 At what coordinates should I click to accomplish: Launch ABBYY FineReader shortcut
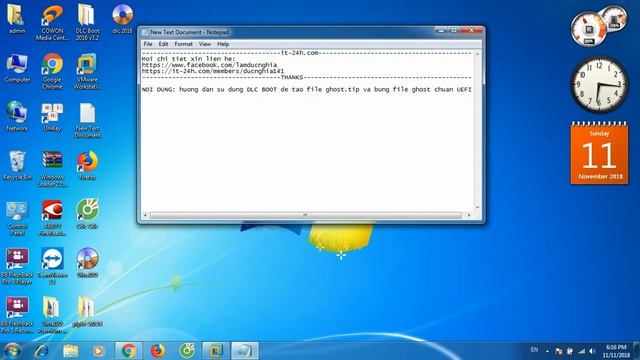(52, 218)
